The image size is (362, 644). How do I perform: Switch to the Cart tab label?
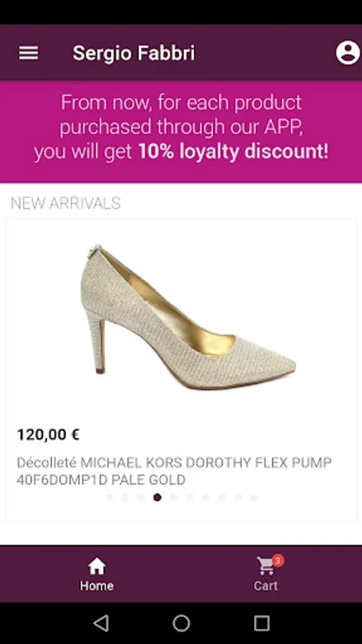265,585
